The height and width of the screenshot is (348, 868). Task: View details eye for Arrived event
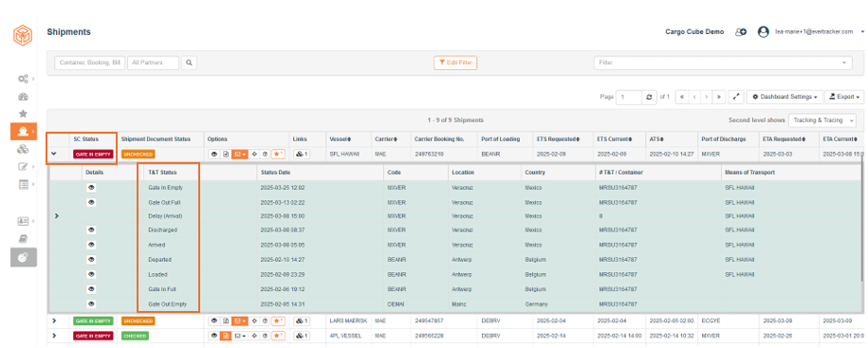(91, 245)
